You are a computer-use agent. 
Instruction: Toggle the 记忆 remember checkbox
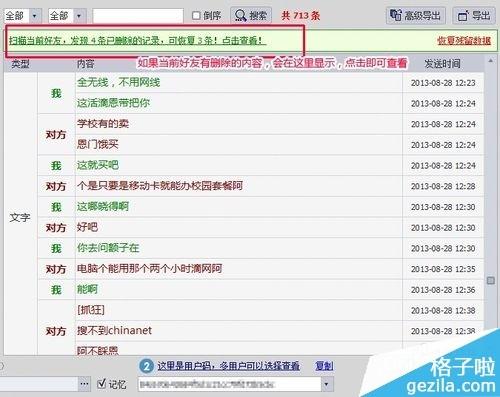click(x=101, y=384)
